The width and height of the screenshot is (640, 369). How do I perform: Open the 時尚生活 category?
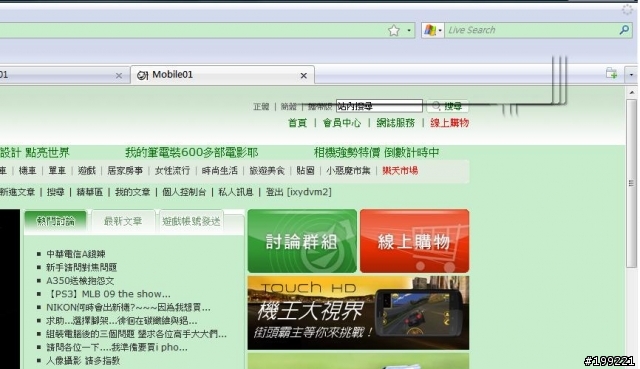click(x=220, y=171)
